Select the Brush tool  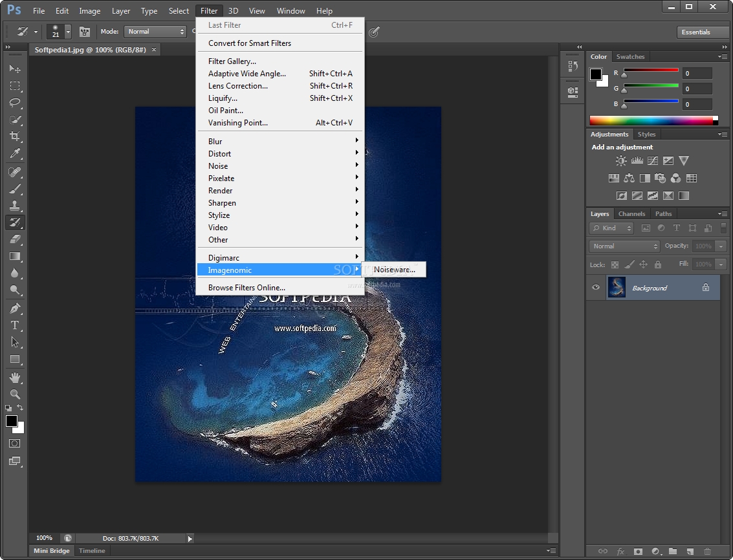point(15,189)
